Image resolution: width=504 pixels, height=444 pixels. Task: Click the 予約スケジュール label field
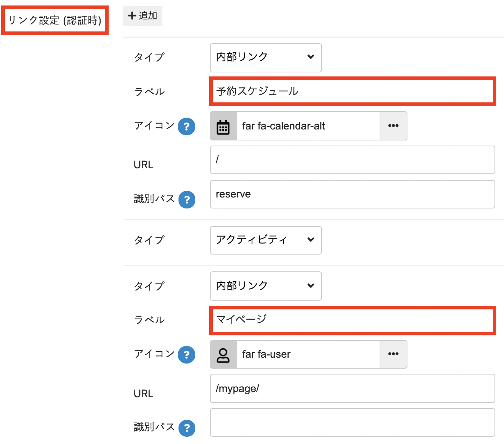tap(352, 91)
